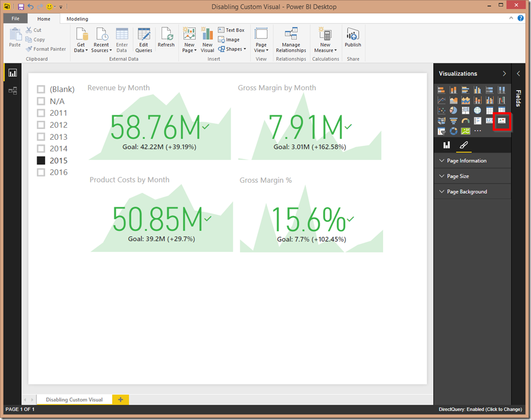Select the Waterfall chart visualization
The width and height of the screenshot is (531, 420).
[502, 100]
